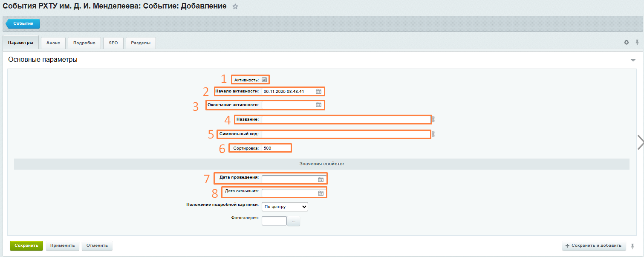Image resolution: width=644 pixels, height=257 pixels.
Task: Open the calendar picker for Дата окончания
Action: [x=321, y=193]
